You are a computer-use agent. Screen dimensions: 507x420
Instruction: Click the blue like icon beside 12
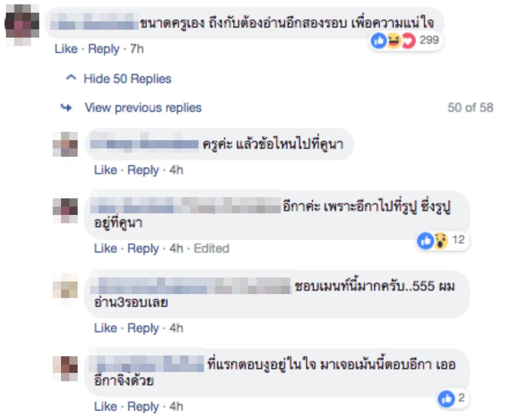click(x=426, y=240)
